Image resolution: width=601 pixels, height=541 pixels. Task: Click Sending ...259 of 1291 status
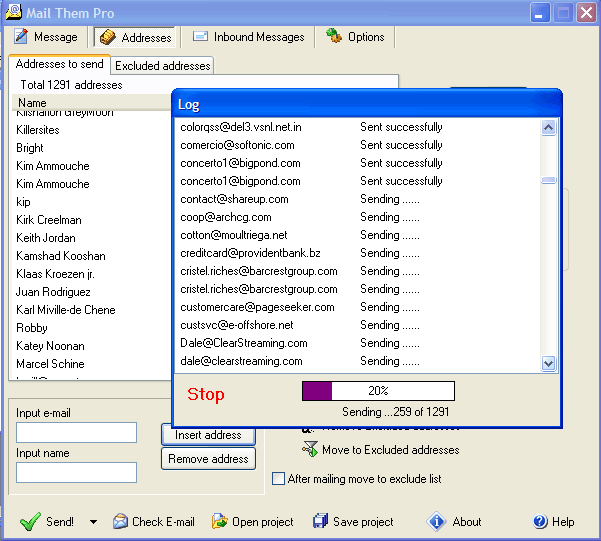395,412
